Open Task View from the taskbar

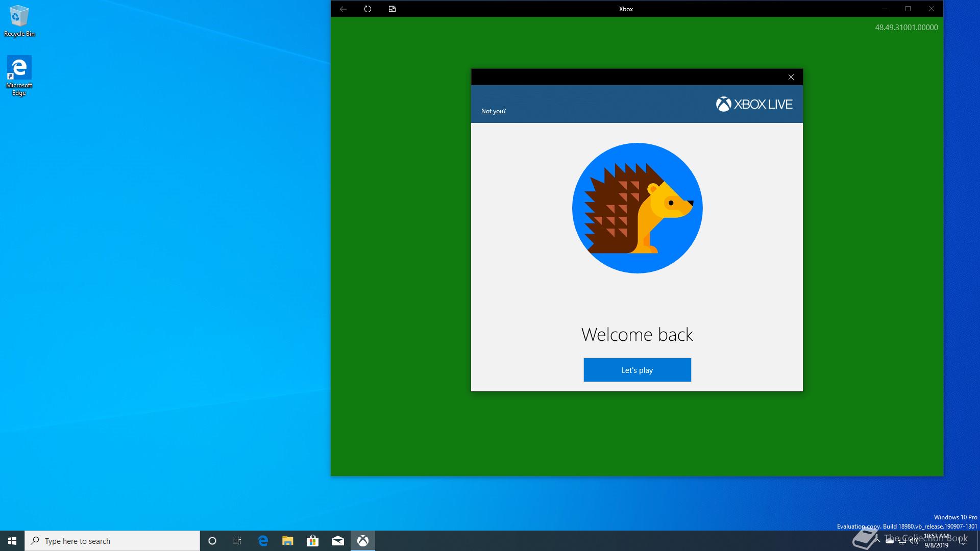pos(237,541)
